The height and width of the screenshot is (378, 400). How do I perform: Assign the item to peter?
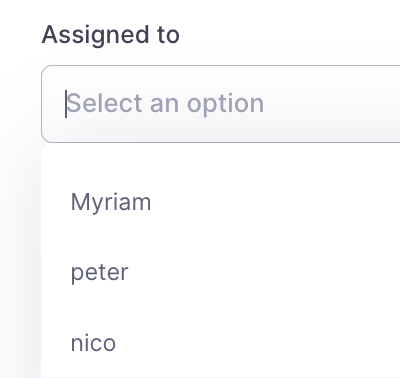coord(221,272)
